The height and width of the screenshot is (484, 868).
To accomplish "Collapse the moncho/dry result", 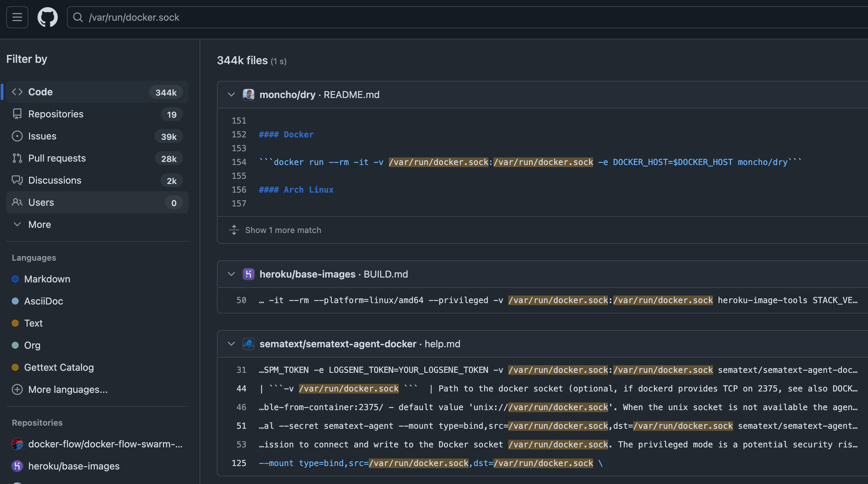I will pos(231,95).
